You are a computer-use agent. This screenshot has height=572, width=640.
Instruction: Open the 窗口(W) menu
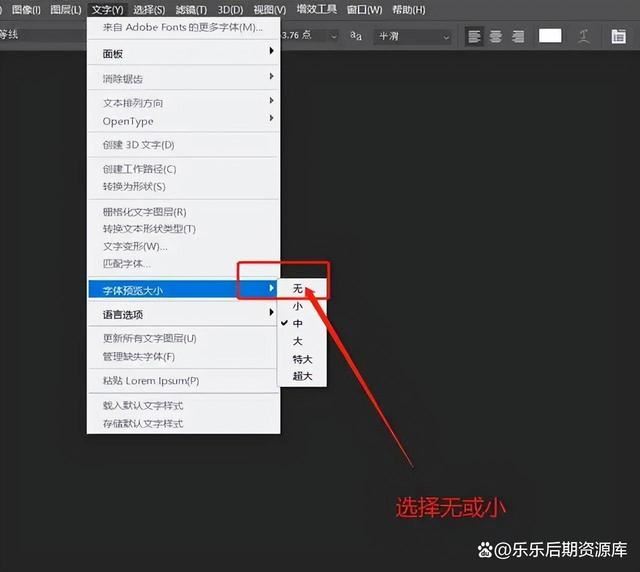364,10
